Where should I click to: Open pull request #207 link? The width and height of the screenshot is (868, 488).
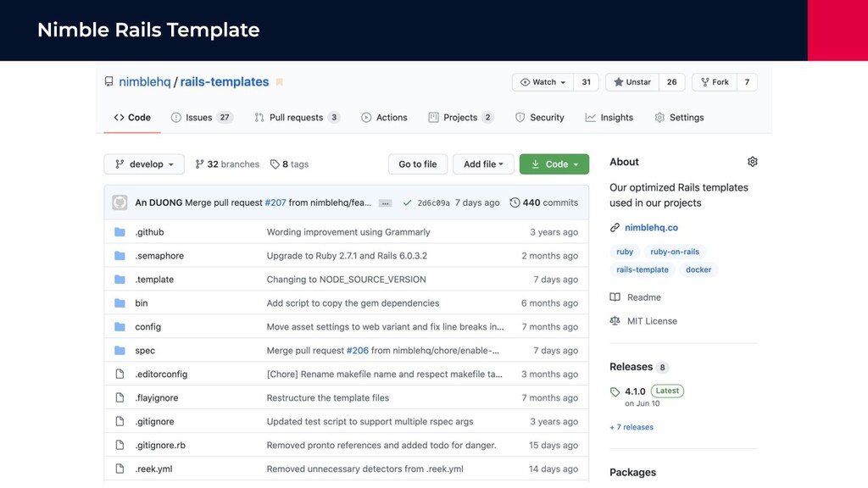(x=275, y=202)
